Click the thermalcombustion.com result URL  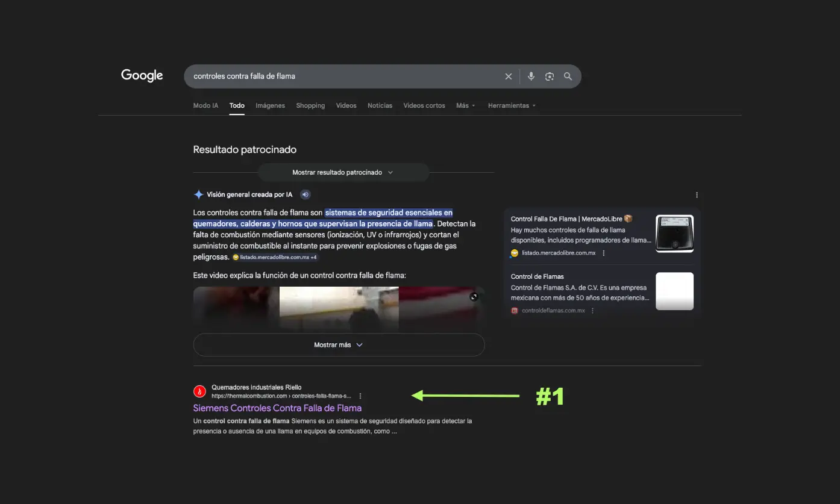tap(281, 396)
